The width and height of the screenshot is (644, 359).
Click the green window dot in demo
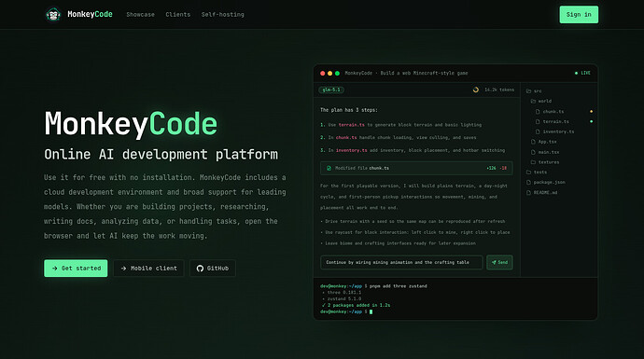(x=337, y=73)
